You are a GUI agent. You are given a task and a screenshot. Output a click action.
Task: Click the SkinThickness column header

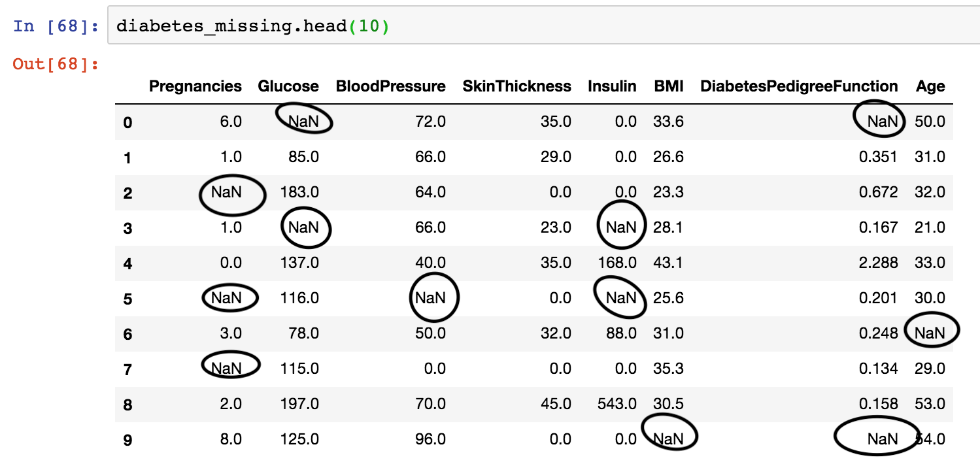(x=516, y=86)
